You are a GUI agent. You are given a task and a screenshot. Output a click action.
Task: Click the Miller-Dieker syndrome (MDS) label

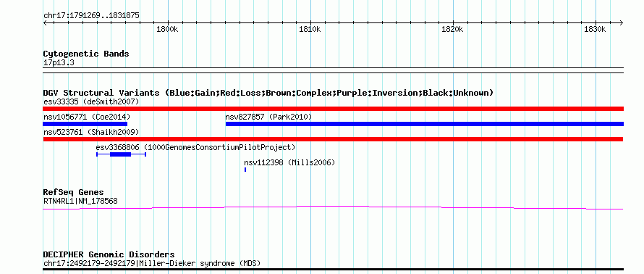click(152, 264)
